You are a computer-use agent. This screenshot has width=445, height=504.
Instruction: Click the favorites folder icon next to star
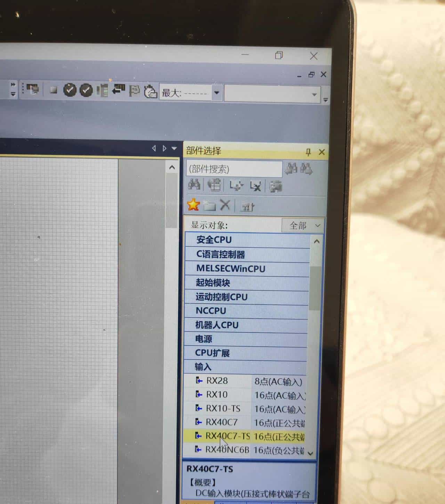209,206
